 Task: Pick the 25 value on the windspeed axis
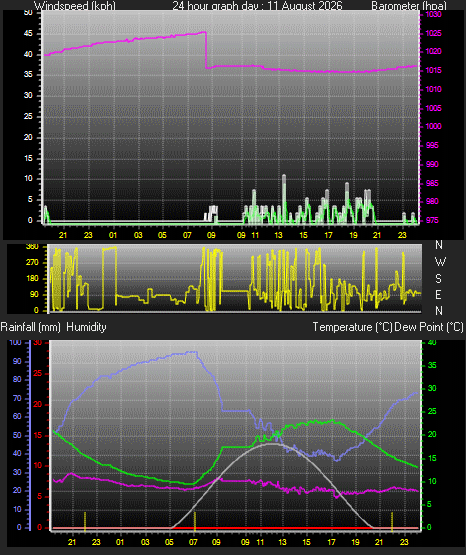click(28, 116)
